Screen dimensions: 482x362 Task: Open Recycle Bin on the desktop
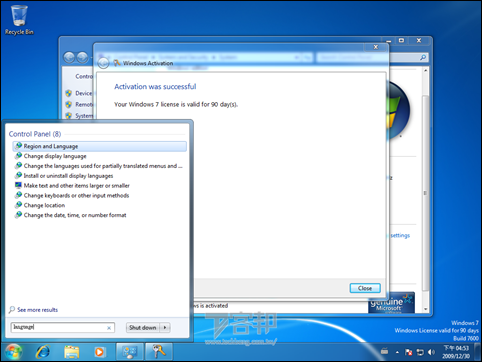tap(19, 20)
